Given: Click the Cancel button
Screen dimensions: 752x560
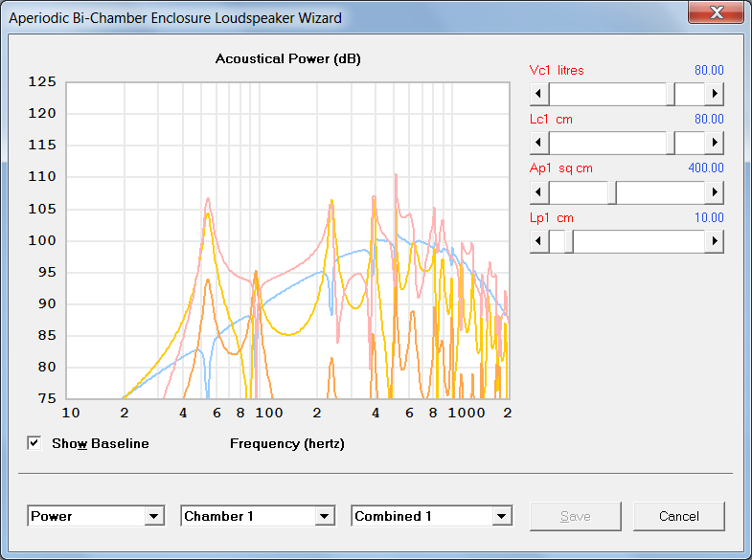Looking at the screenshot, I should coord(678,516).
